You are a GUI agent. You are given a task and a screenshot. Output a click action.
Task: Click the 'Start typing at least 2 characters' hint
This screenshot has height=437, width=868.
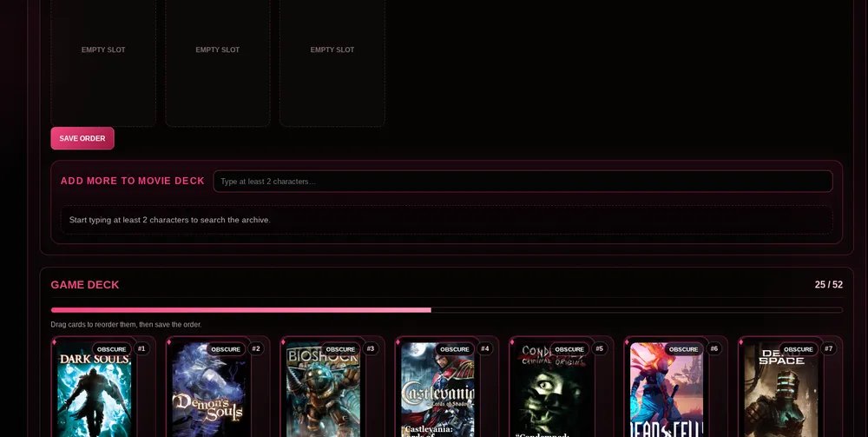click(x=170, y=220)
